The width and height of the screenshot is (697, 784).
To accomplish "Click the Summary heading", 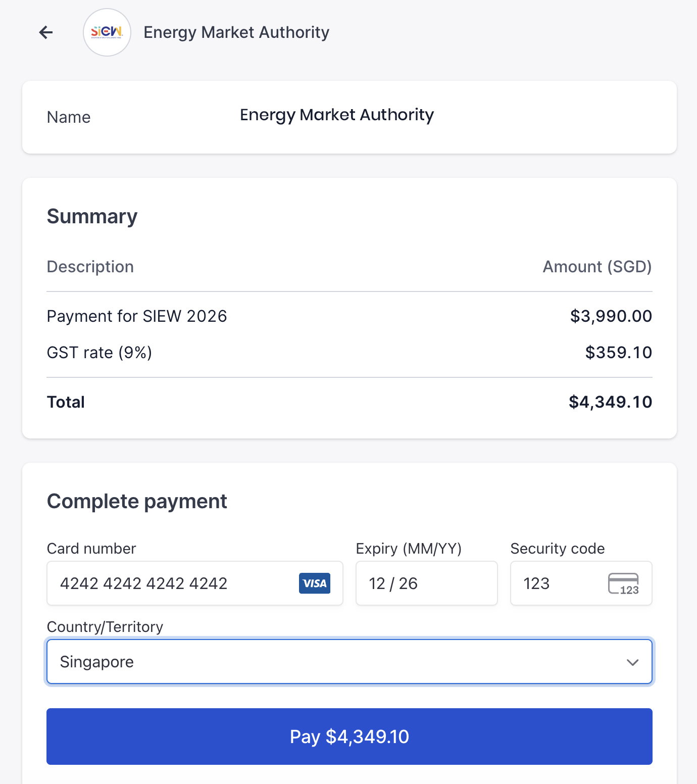I will click(x=92, y=216).
